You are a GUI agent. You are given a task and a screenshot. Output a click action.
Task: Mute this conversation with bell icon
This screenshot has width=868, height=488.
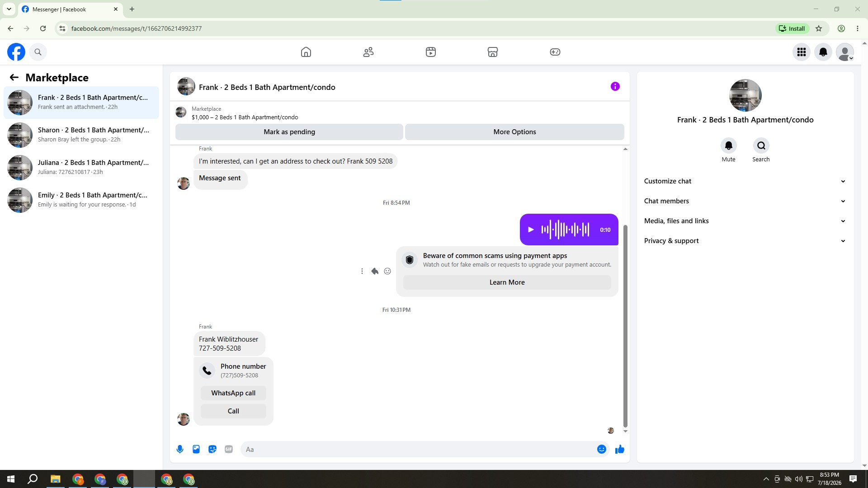pos(729,145)
